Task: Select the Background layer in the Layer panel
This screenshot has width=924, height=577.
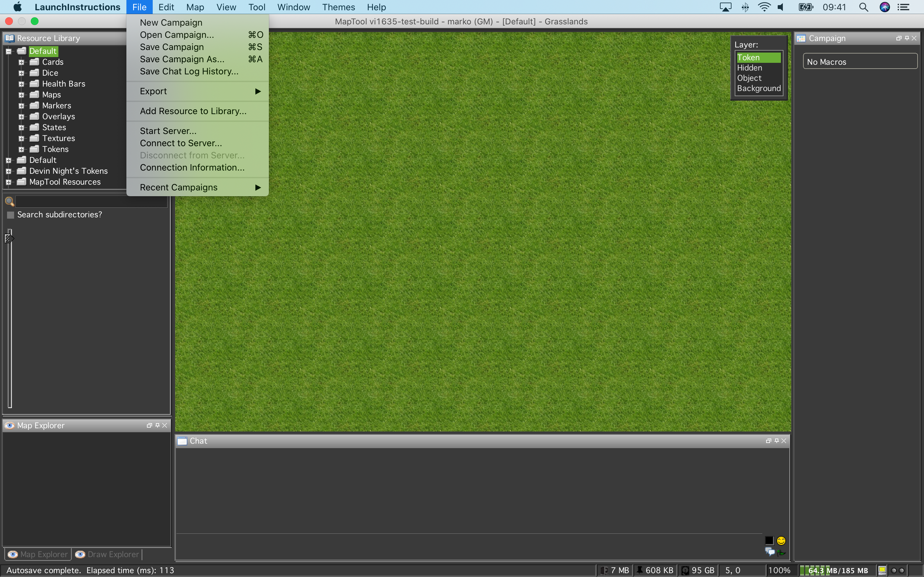Action: coord(758,88)
